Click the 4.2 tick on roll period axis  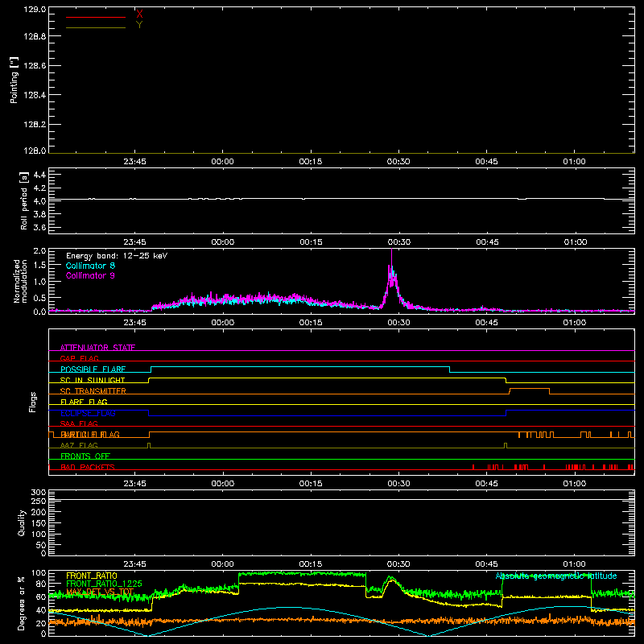(x=39, y=188)
